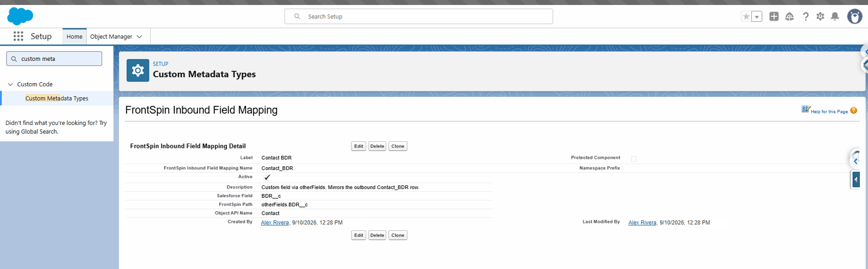
Task: Expand the blue side panel arrow handle
Action: (856, 179)
